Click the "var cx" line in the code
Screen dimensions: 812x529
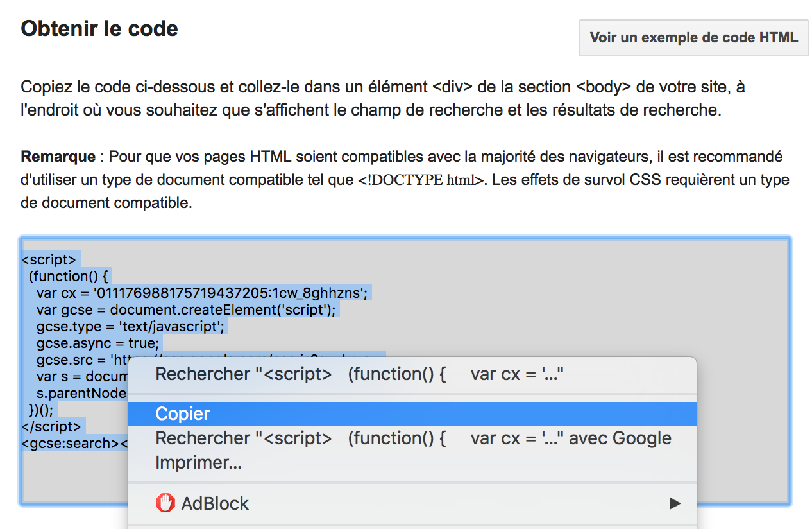pyautogui.click(x=202, y=293)
